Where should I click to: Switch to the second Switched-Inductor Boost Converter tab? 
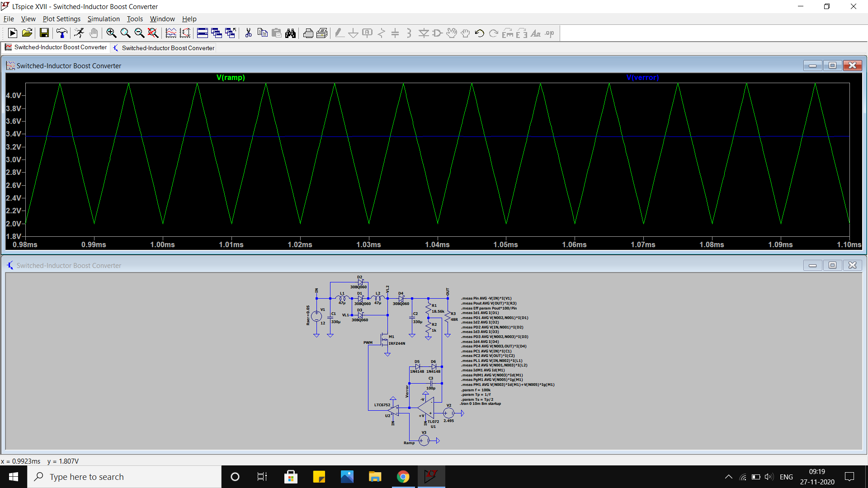click(x=164, y=47)
